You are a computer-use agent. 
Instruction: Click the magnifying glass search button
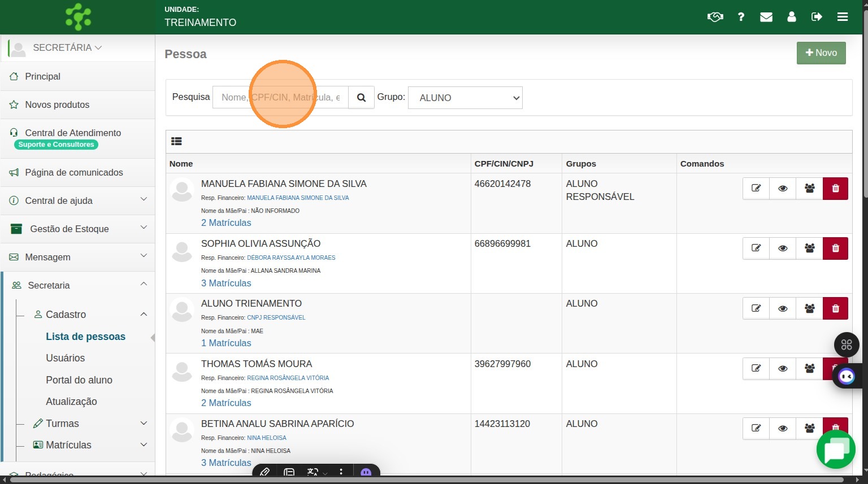click(x=361, y=98)
